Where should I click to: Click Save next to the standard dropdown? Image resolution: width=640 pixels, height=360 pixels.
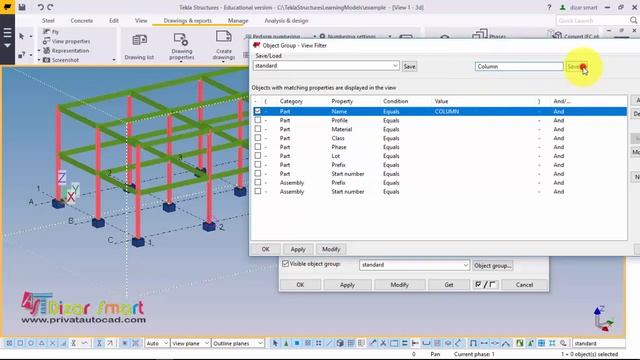click(x=409, y=66)
